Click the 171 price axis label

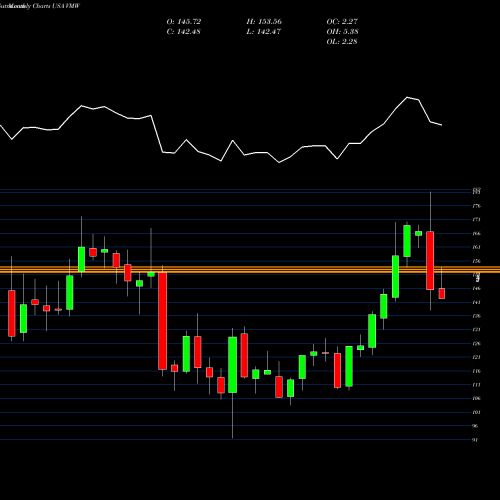476,220
